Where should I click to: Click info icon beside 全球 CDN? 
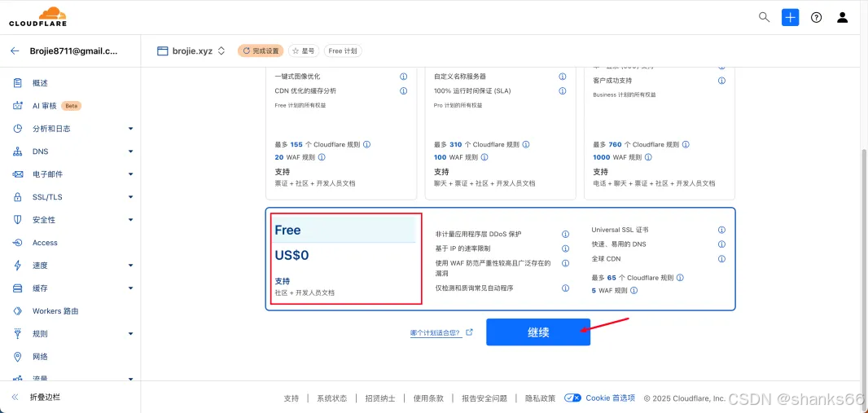(722, 258)
